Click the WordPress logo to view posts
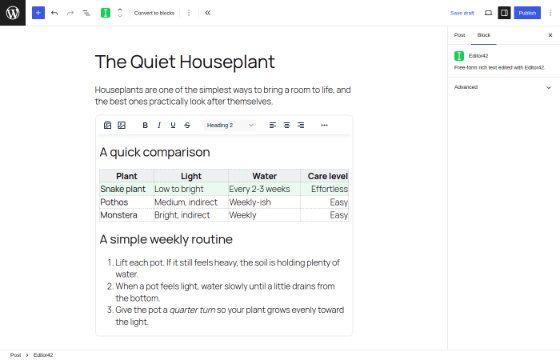The image size is (560, 360). click(12, 12)
